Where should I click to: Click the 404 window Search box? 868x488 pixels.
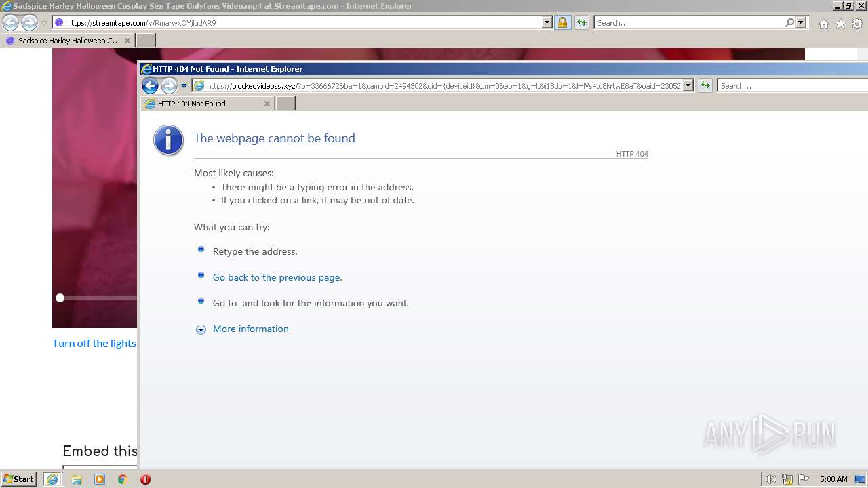[x=792, y=86]
